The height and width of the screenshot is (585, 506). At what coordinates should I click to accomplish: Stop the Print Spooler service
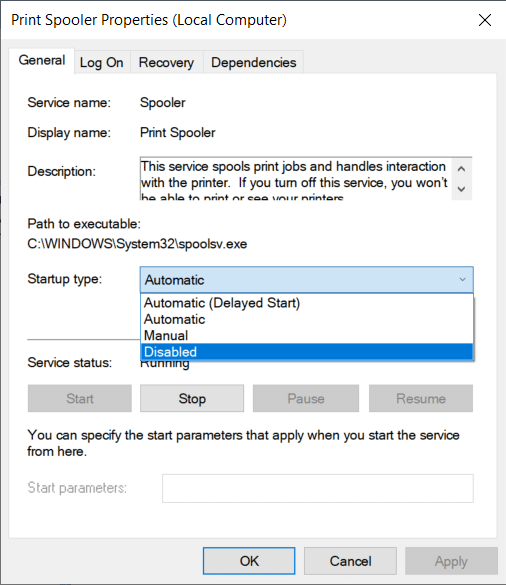192,398
